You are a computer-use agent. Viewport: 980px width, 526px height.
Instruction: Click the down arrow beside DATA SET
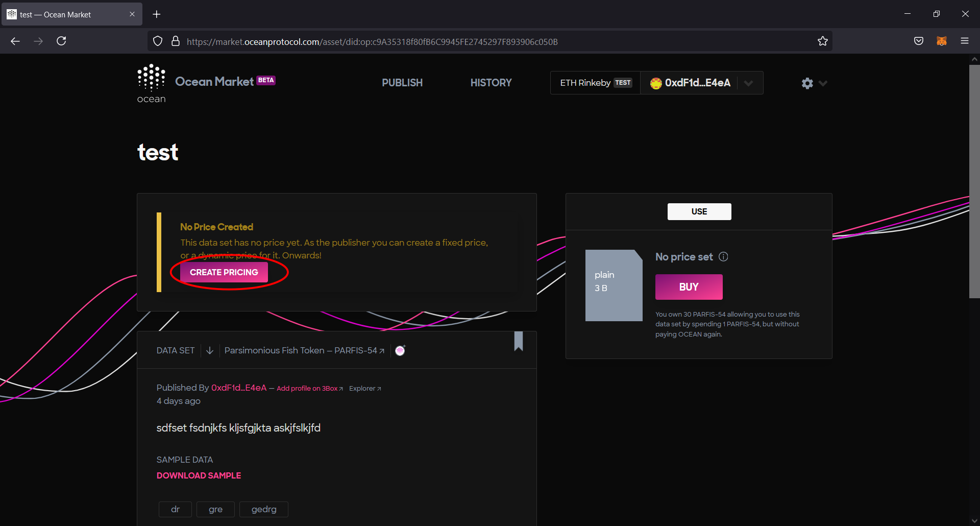tap(210, 350)
